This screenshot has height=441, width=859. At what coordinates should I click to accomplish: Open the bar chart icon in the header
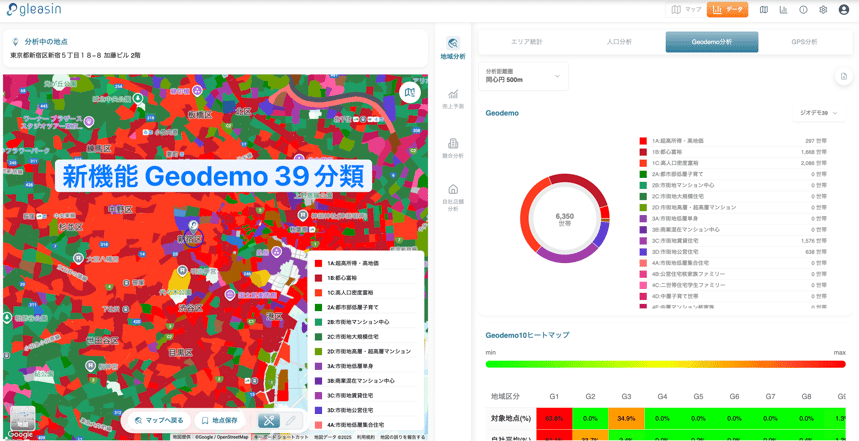[x=783, y=10]
